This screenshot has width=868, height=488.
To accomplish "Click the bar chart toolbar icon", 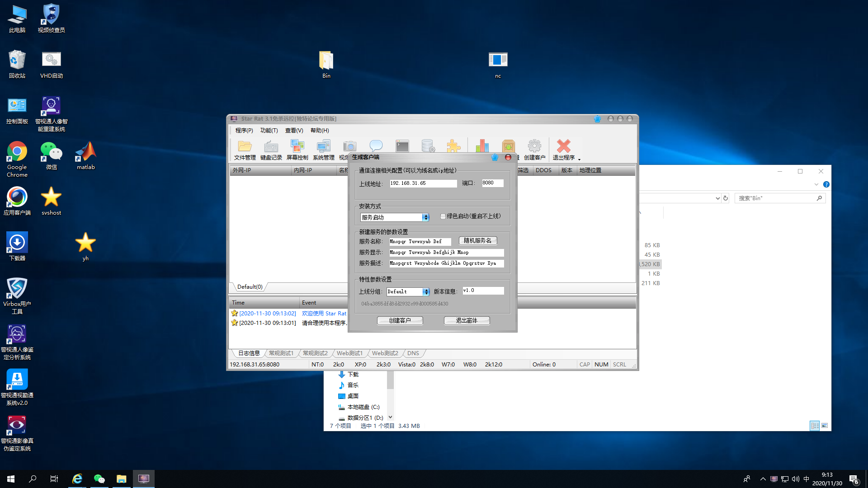I will click(482, 146).
